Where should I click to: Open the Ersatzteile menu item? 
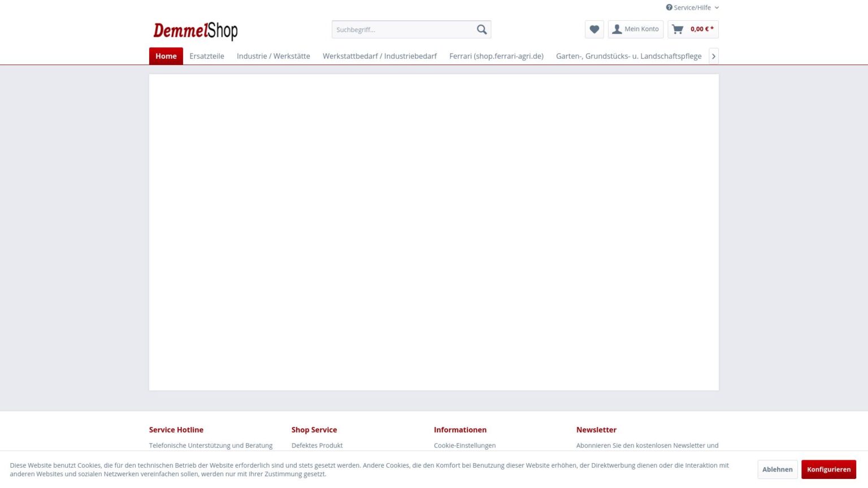click(206, 56)
